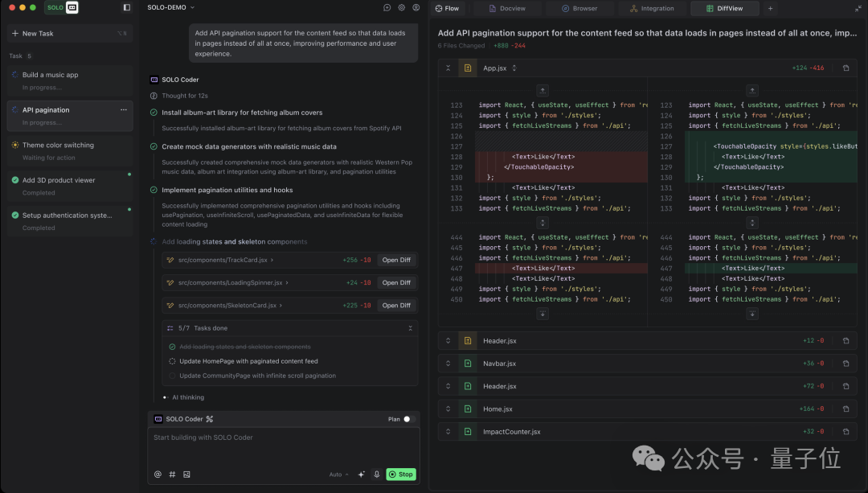Click the @ mention icon
Image resolution: width=868 pixels, height=493 pixels.
[158, 475]
